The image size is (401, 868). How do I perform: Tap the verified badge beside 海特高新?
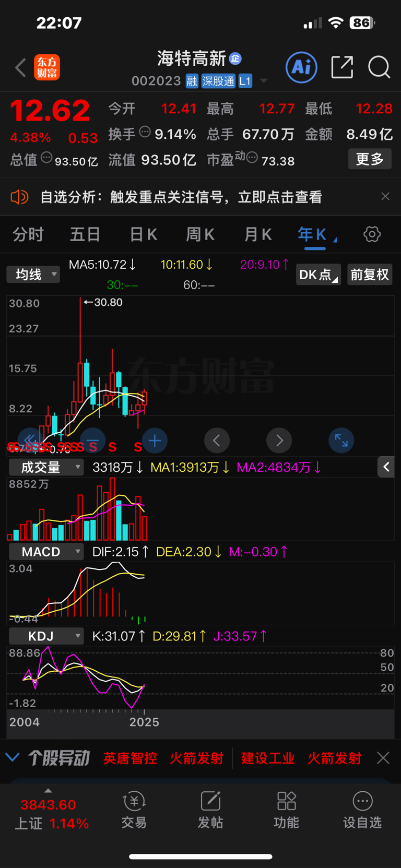235,58
